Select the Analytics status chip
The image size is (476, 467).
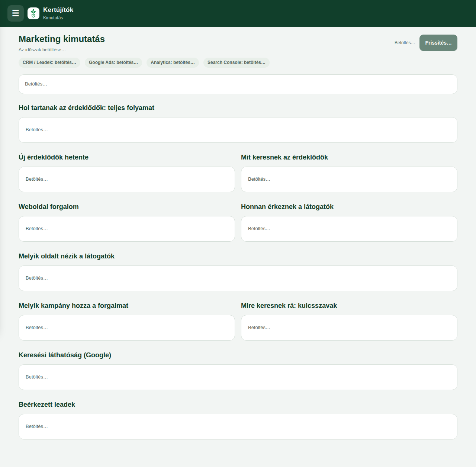click(173, 62)
